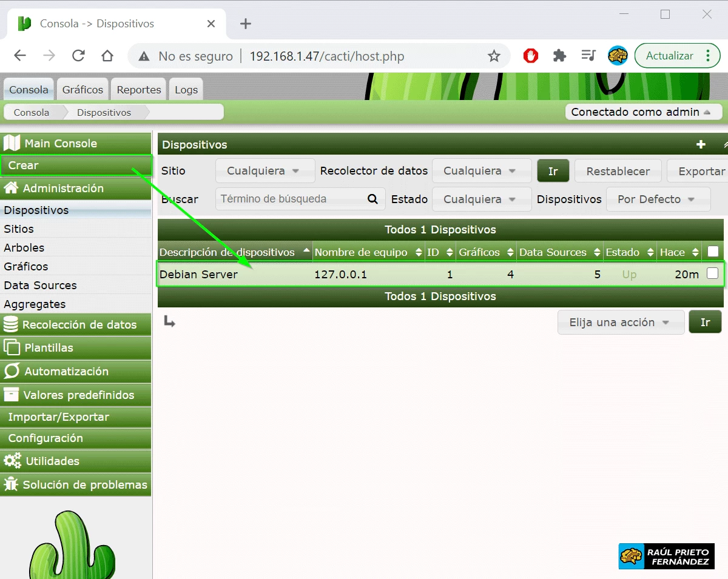728x579 pixels.
Task: Open the Debian Server device link
Action: pos(198,274)
